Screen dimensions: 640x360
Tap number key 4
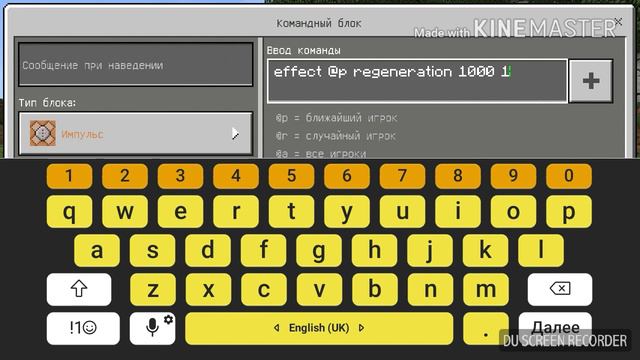pos(236,176)
